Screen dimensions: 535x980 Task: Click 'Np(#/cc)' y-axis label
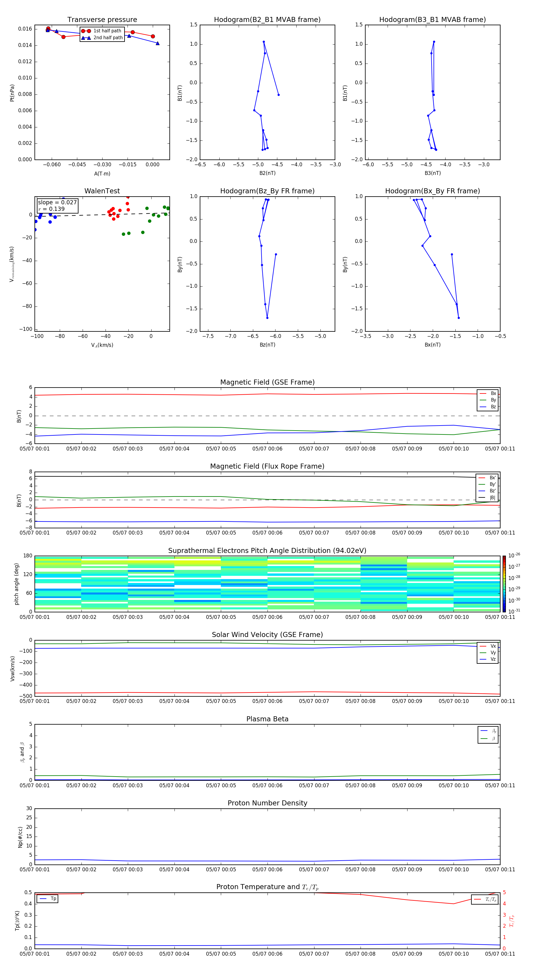(20, 837)
